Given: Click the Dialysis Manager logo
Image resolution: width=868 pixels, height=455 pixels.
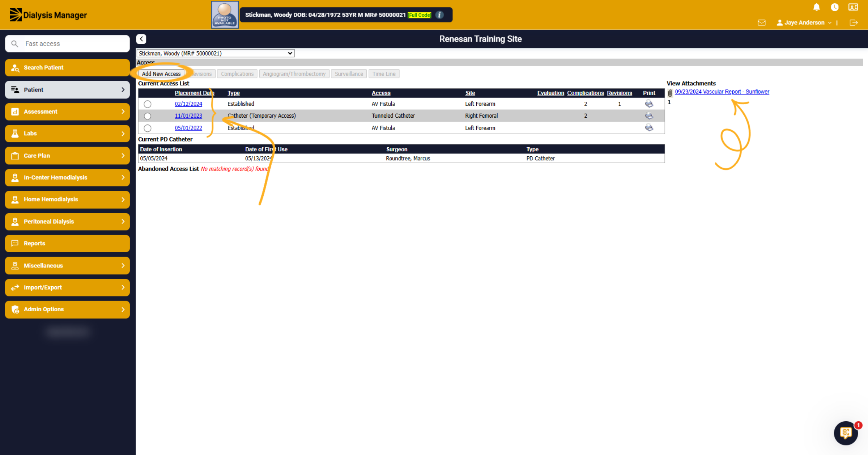Looking at the screenshot, I should [x=48, y=15].
